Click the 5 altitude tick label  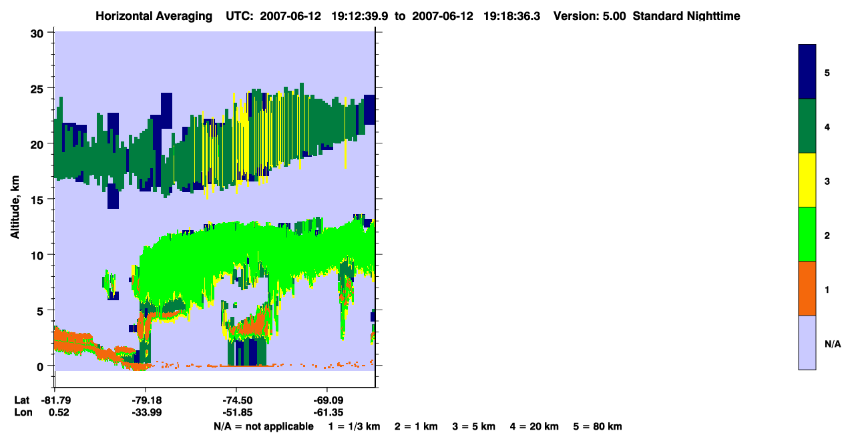(x=41, y=310)
